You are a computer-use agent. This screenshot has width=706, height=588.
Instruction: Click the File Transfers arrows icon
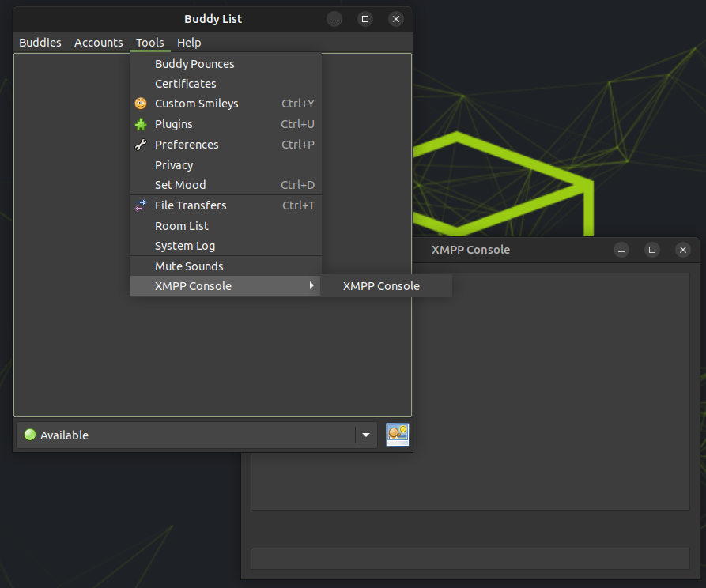coord(141,205)
